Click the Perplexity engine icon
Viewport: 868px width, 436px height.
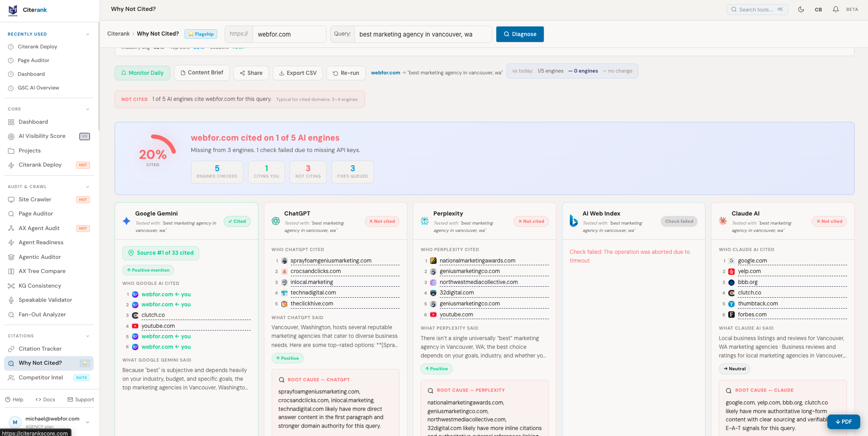coord(425,221)
